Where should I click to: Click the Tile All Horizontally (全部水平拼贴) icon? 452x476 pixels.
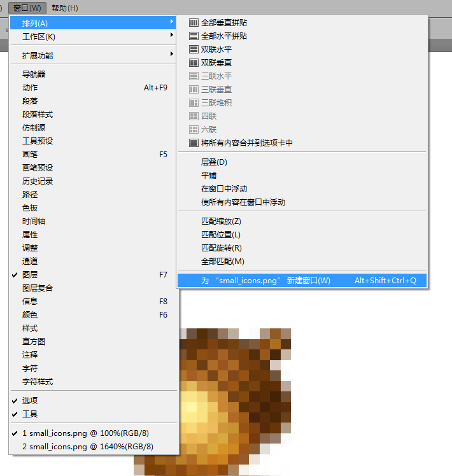tap(194, 36)
